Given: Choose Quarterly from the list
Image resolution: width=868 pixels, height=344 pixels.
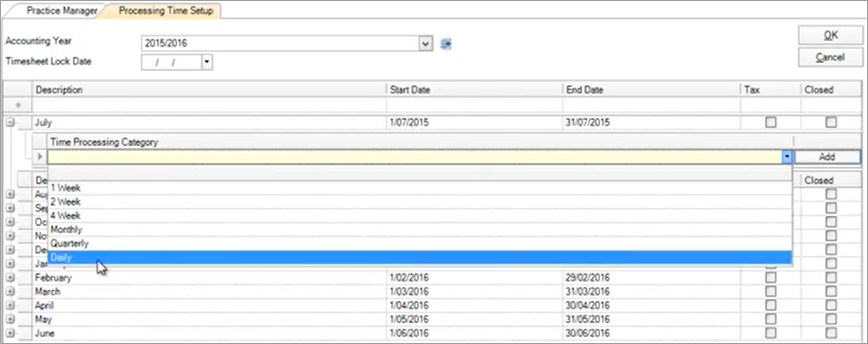Looking at the screenshot, I should click(419, 244).
